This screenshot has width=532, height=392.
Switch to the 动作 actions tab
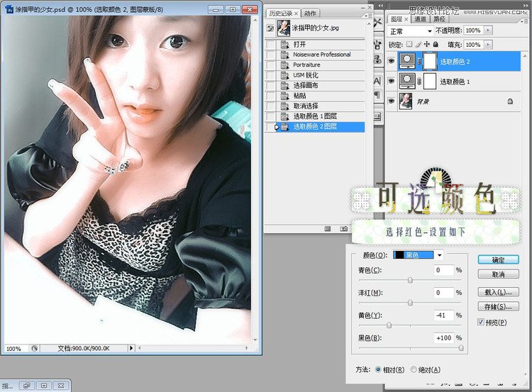pyautogui.click(x=310, y=13)
